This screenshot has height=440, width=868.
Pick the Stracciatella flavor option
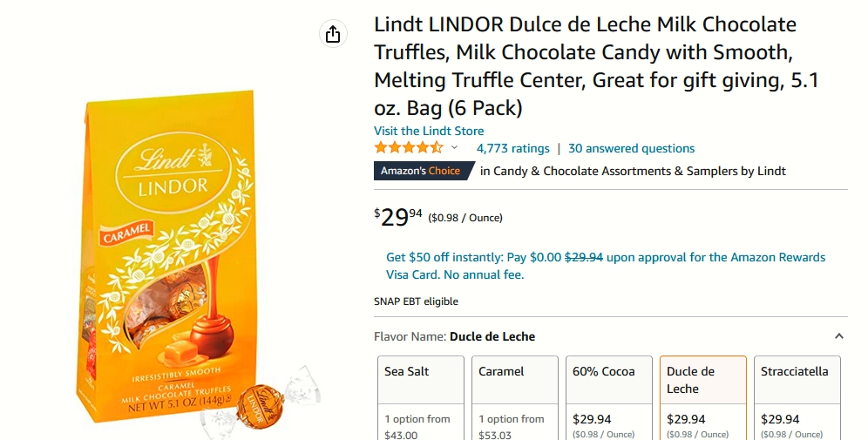[797, 398]
